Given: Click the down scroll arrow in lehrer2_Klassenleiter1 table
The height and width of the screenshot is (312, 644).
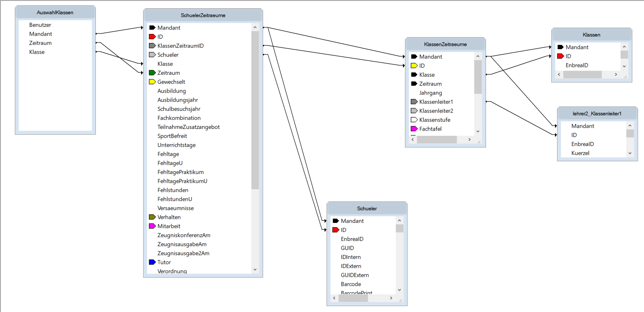Looking at the screenshot, I should coord(630,153).
